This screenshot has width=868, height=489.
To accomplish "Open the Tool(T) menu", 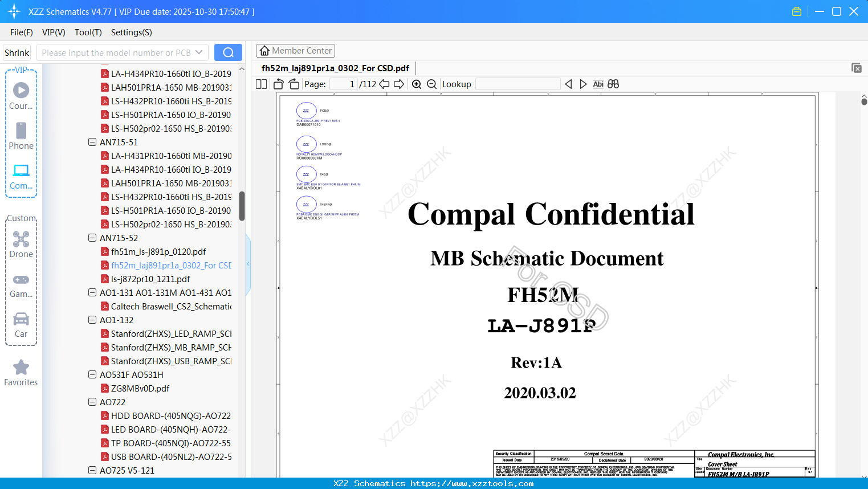I will coord(88,32).
